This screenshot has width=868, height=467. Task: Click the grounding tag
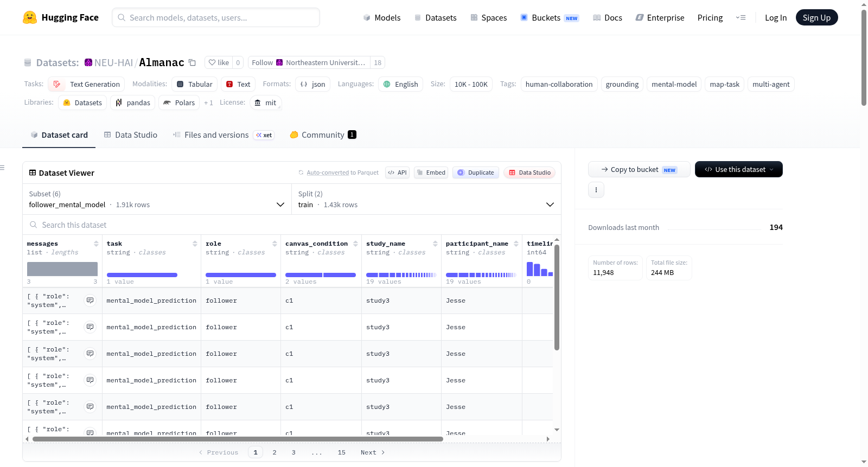click(622, 84)
